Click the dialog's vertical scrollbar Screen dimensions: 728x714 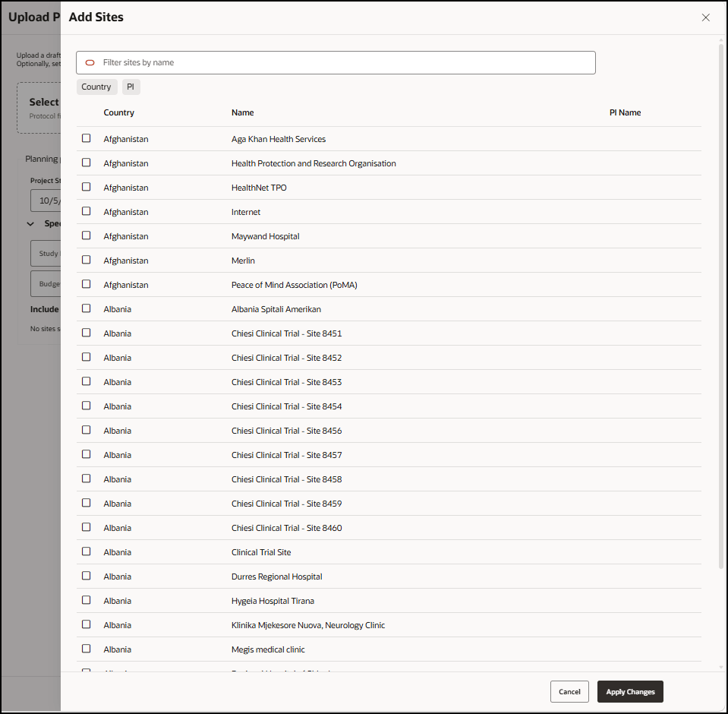pyautogui.click(x=721, y=307)
